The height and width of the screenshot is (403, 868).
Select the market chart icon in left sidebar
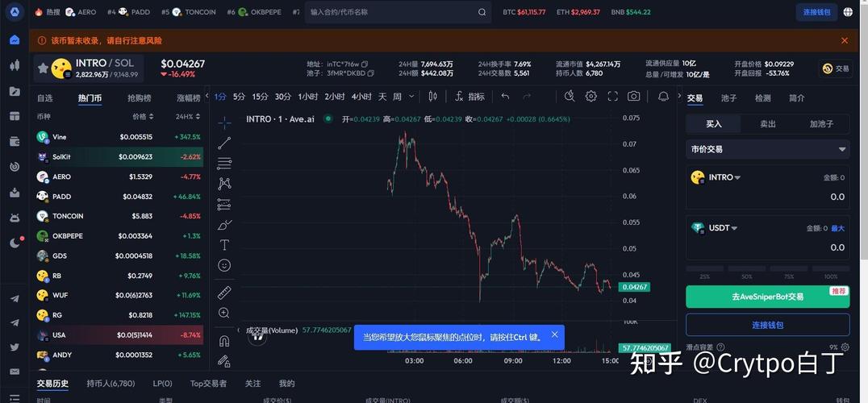tap(15, 39)
